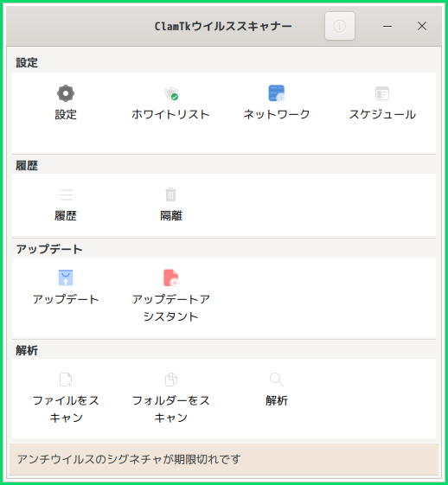Click the ホワイトリスト text label
The width and height of the screenshot is (448, 485).
170,114
